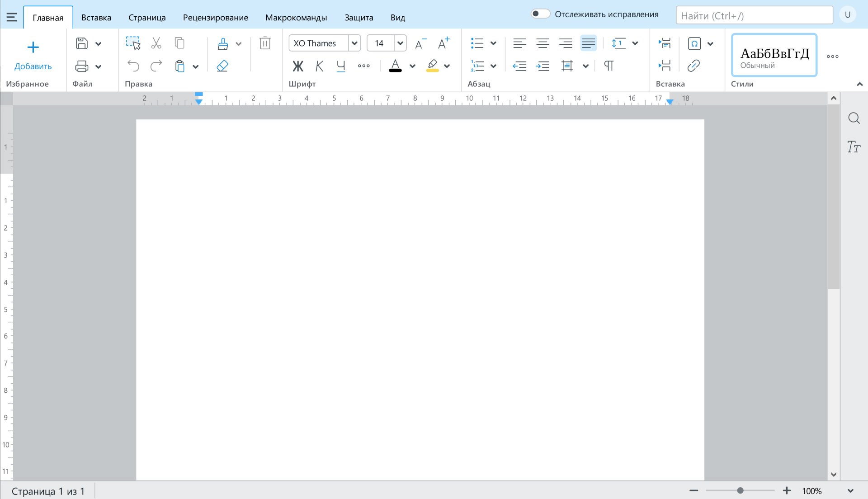Switch to the Вставка tab
The image size is (868, 499).
click(x=96, y=18)
